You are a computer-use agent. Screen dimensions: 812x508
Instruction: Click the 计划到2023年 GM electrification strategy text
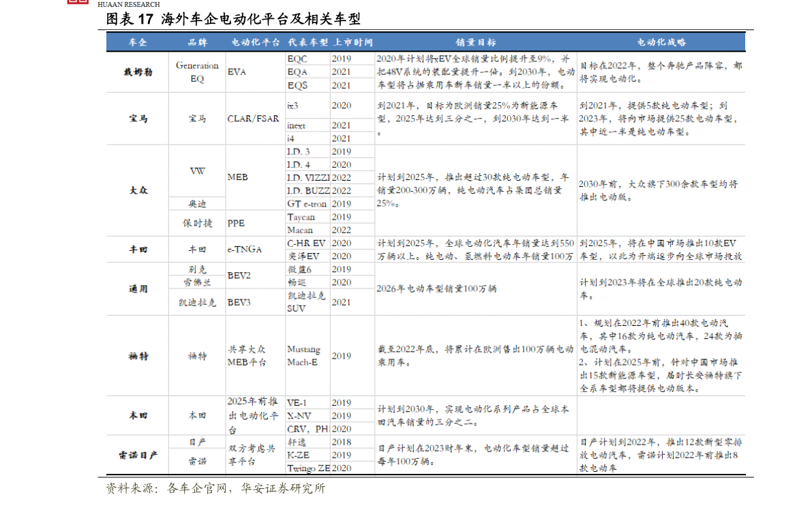(661, 289)
